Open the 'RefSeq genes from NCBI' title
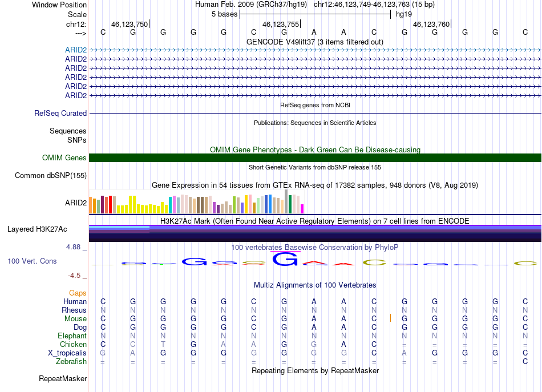The image size is (542, 392). (x=315, y=105)
